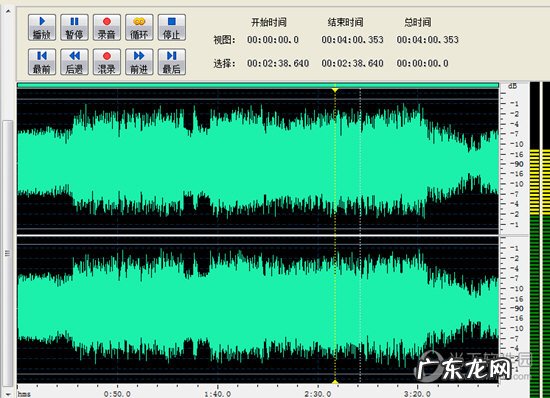Image resolution: width=550 pixels, height=398 pixels.
Task: Click the upper channel waveform
Action: (x=257, y=162)
